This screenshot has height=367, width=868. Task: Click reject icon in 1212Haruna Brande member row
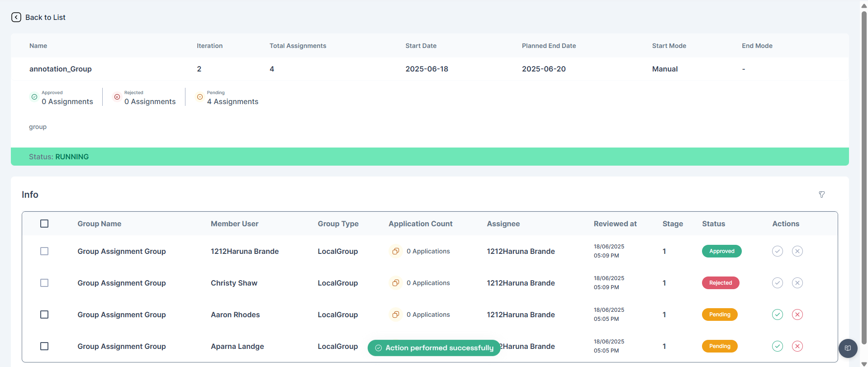click(x=797, y=251)
